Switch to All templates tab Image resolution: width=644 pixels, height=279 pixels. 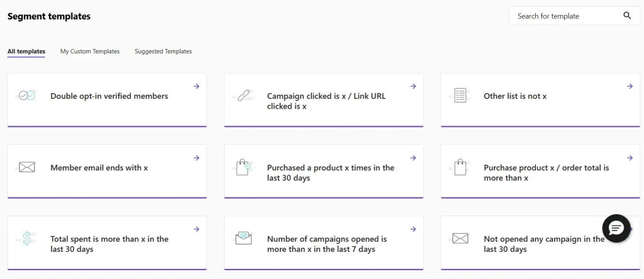click(x=26, y=52)
